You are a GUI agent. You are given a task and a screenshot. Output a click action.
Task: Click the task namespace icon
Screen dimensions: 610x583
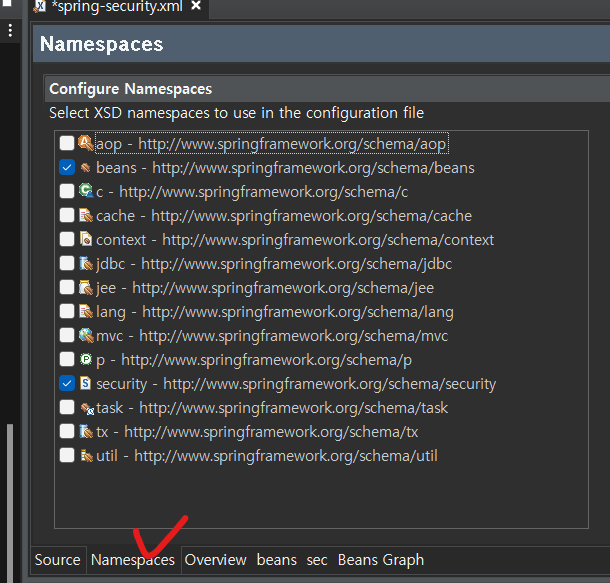click(87, 408)
